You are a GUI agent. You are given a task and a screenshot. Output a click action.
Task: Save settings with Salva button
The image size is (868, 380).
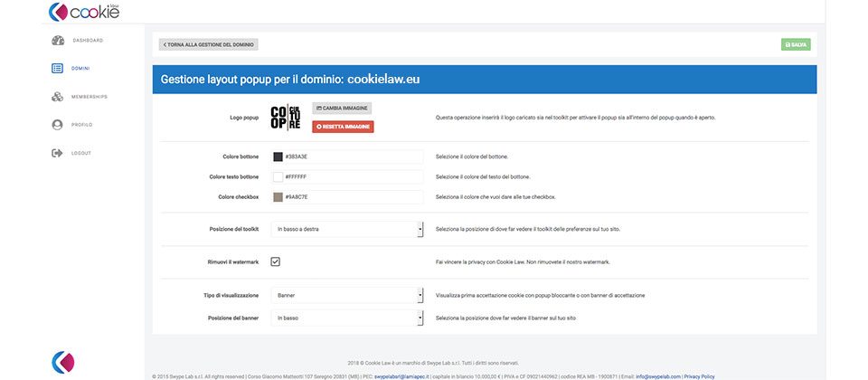pyautogui.click(x=796, y=45)
